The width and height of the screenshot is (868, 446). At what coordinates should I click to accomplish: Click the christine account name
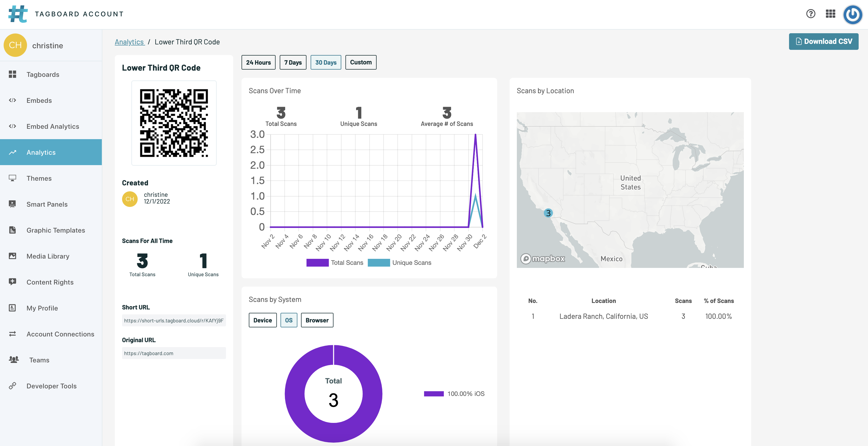tap(48, 45)
